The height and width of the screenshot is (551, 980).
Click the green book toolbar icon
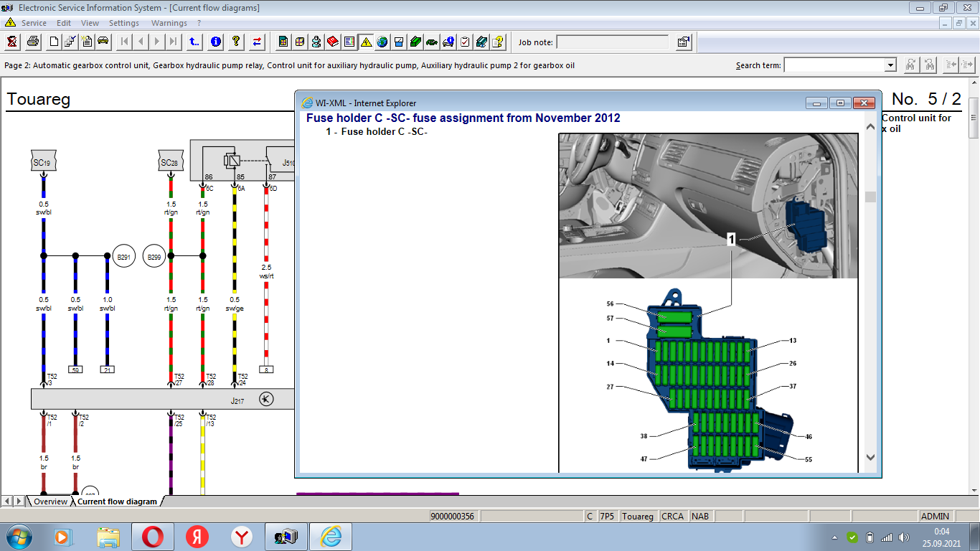point(415,42)
